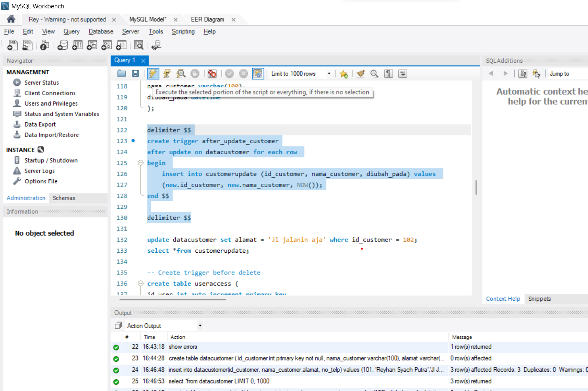The height and width of the screenshot is (391, 588).
Task: Click the Commit transaction checkmark icon
Action: [x=229, y=74]
